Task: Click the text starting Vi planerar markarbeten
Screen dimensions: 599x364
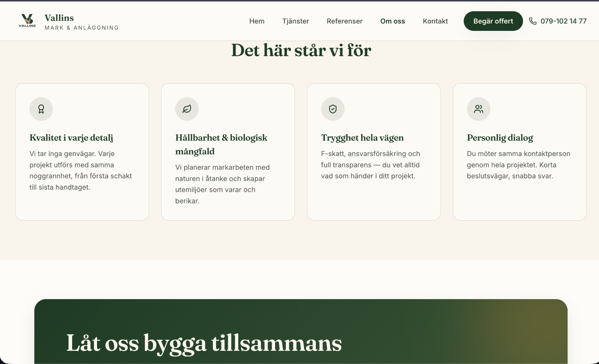Action: click(x=222, y=184)
